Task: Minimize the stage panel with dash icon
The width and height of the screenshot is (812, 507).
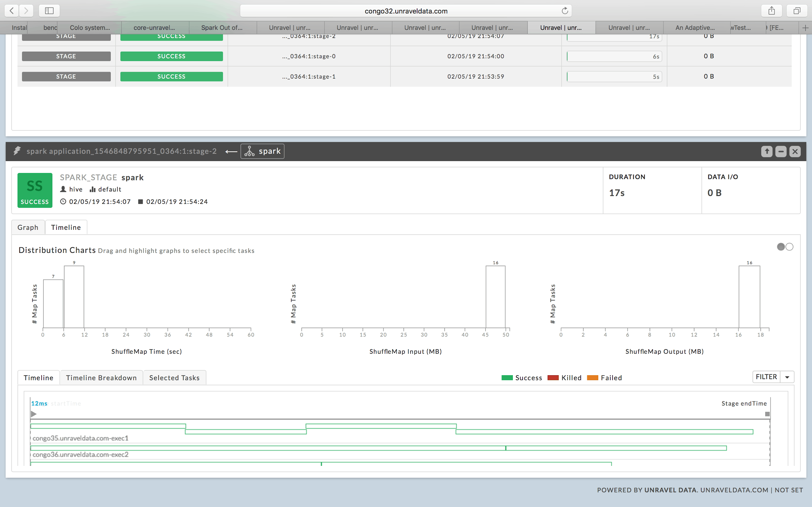Action: (781, 152)
